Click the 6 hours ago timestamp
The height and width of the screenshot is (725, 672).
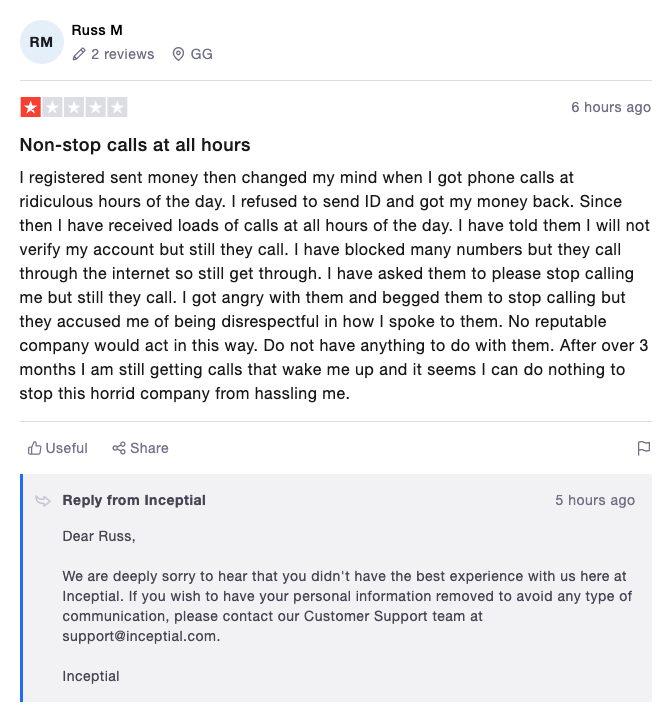point(611,107)
